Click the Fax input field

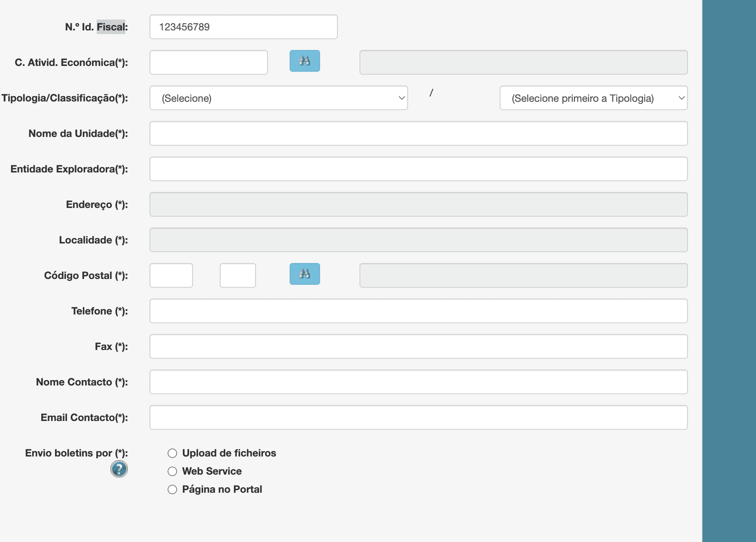tap(418, 346)
